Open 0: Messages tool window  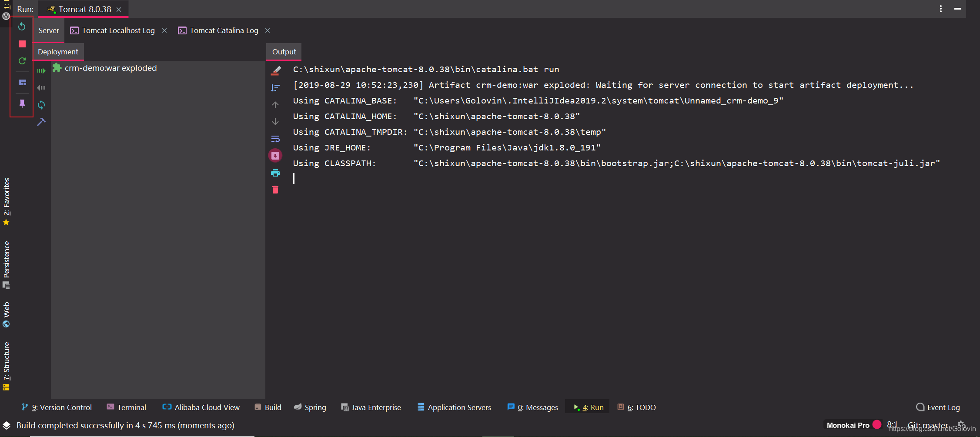[x=532, y=407]
